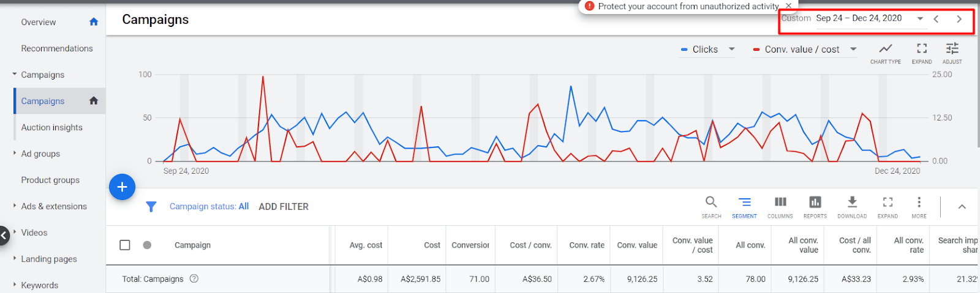
Task: Open the custom date range dropdown
Action: [919, 19]
